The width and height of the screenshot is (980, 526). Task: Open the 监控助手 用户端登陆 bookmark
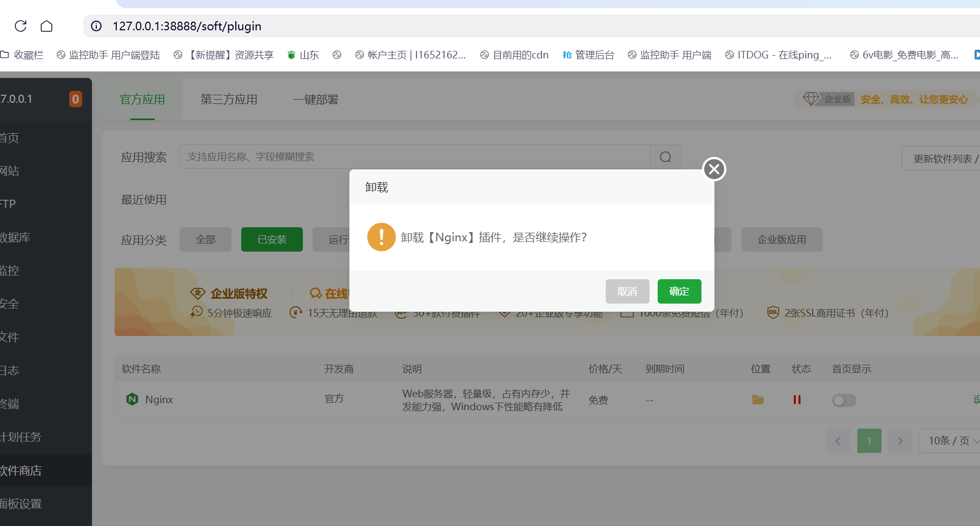click(108, 55)
